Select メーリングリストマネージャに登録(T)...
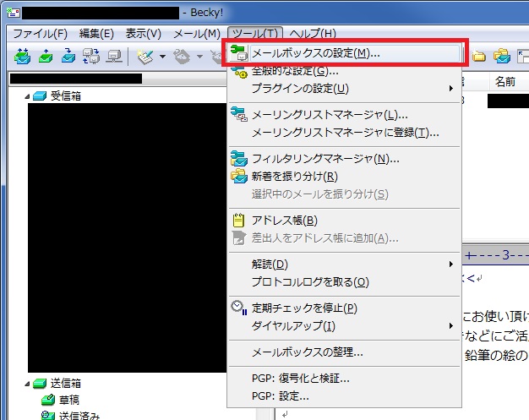Screen dimensions: 529x420 pos(344,133)
